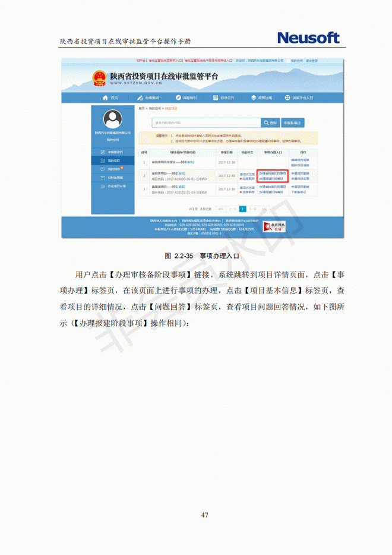Click the 退出登录 logout link

pos(312,61)
